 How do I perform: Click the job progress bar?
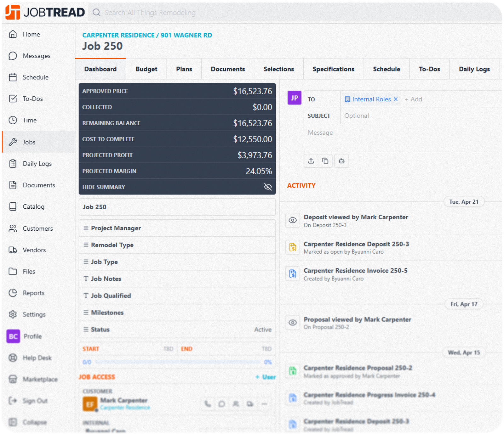click(178, 362)
